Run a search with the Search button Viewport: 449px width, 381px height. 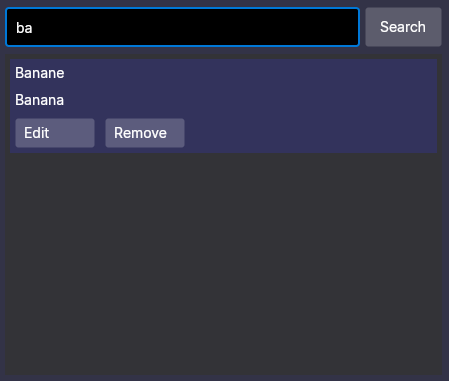pos(403,27)
